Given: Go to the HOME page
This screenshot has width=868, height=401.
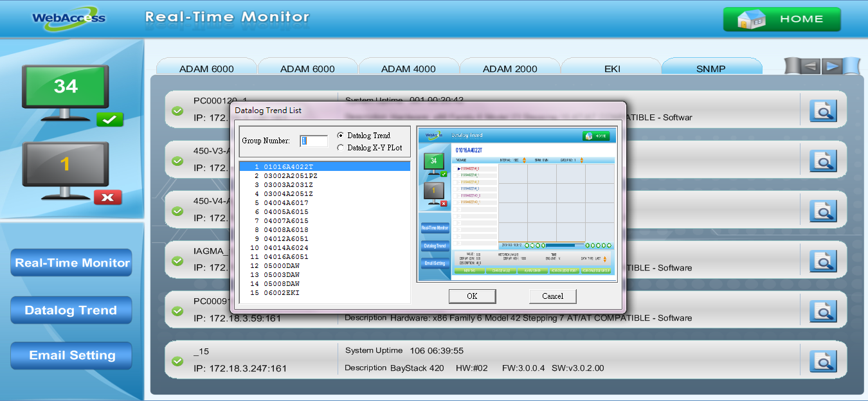Looking at the screenshot, I should tap(782, 19).
